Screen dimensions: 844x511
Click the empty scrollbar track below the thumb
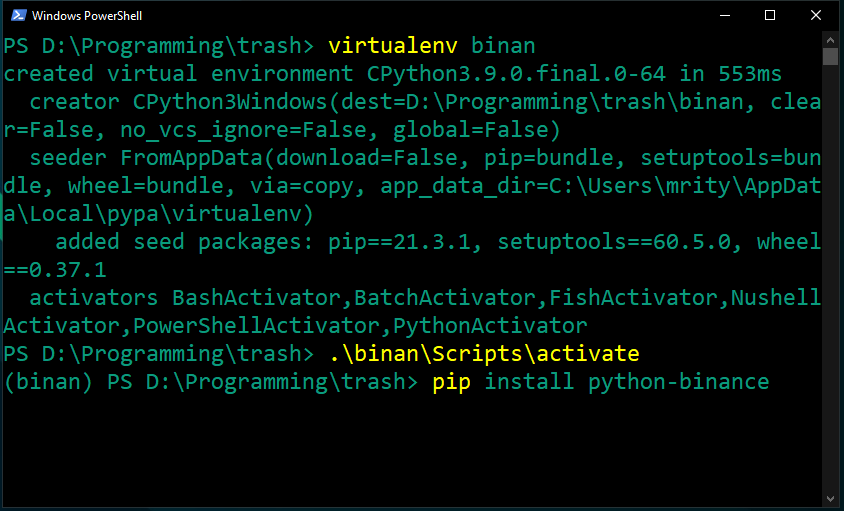click(830, 277)
